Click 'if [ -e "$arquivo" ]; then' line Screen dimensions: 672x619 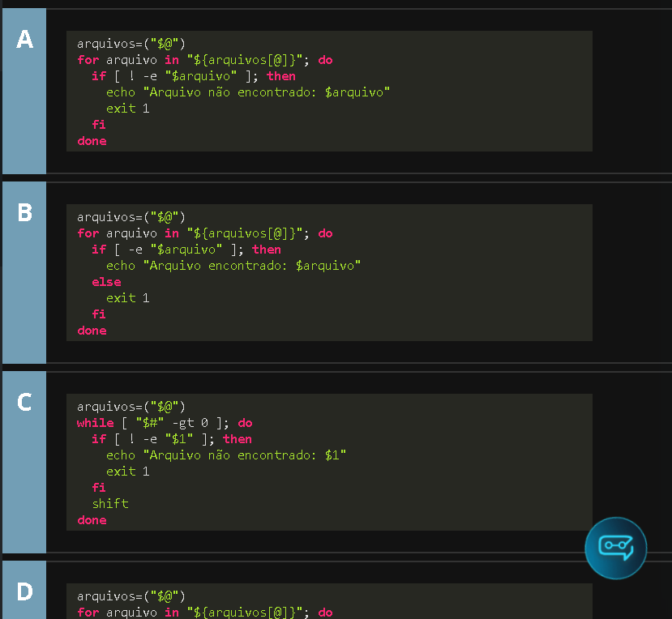click(x=186, y=250)
